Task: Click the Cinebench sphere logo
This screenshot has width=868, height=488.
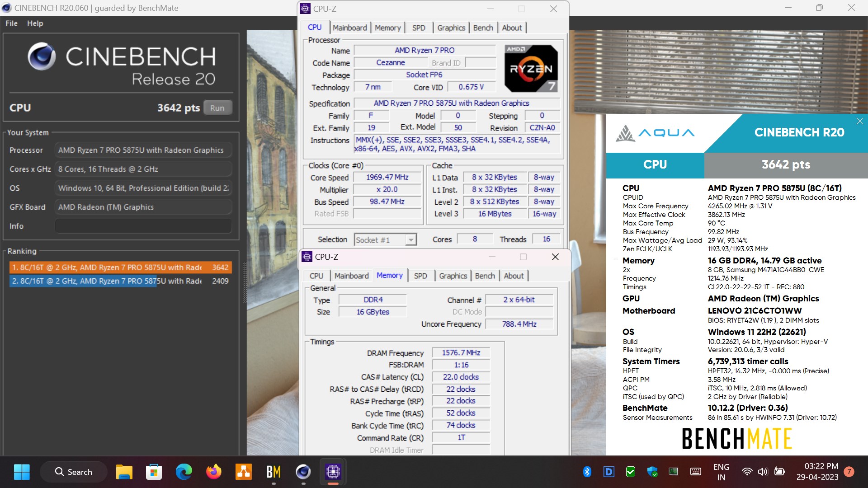Action: 42,56
